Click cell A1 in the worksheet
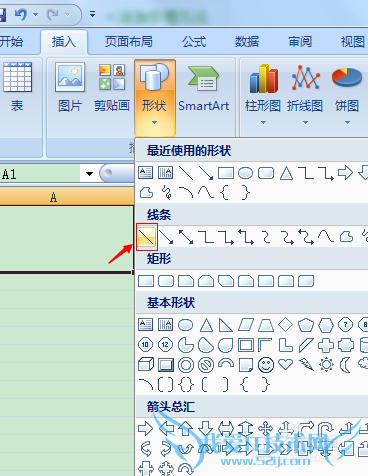 (66, 239)
